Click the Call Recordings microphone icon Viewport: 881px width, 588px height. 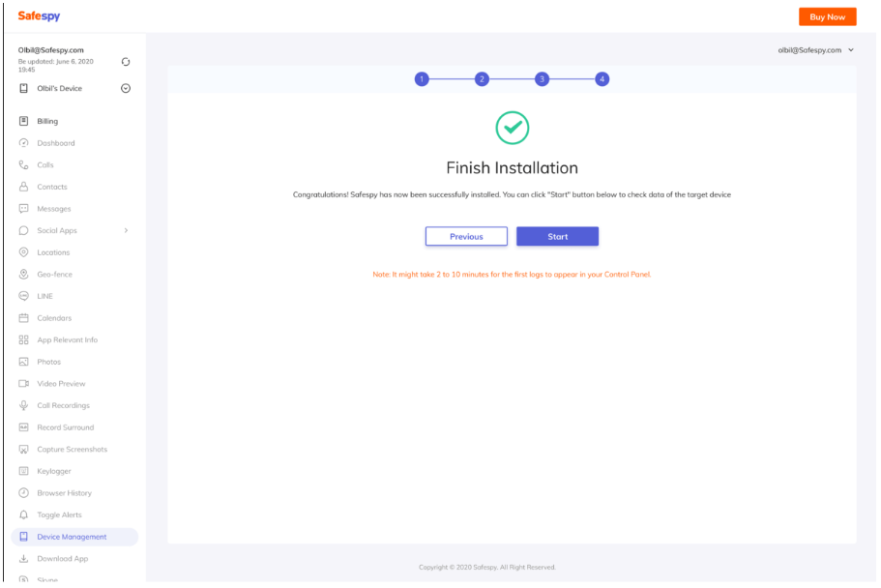pyautogui.click(x=23, y=405)
